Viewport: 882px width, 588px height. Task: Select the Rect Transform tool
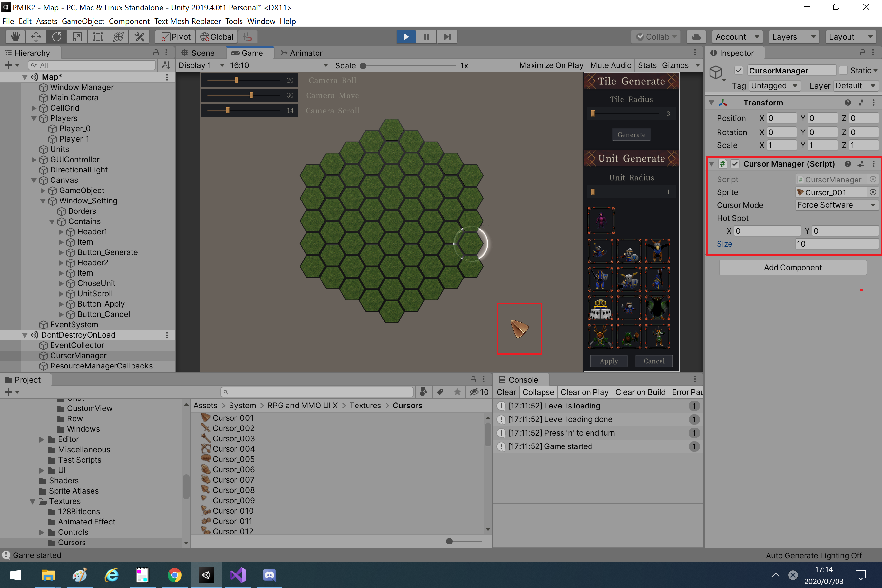(98, 37)
